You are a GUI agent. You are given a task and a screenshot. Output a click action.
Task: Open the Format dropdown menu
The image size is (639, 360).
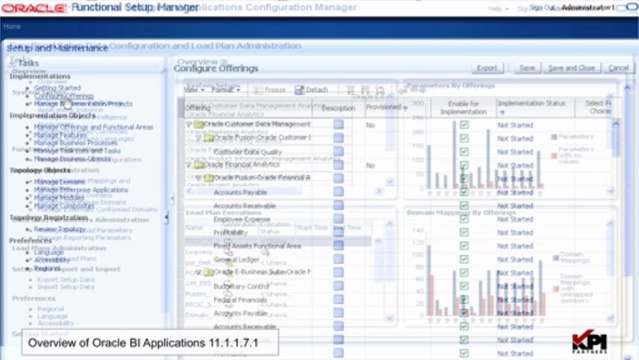[226, 90]
